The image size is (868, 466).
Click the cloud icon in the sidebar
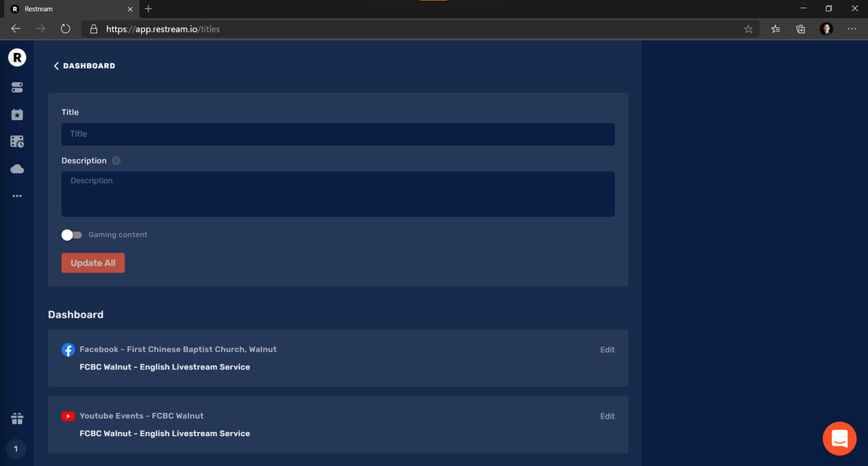17,169
